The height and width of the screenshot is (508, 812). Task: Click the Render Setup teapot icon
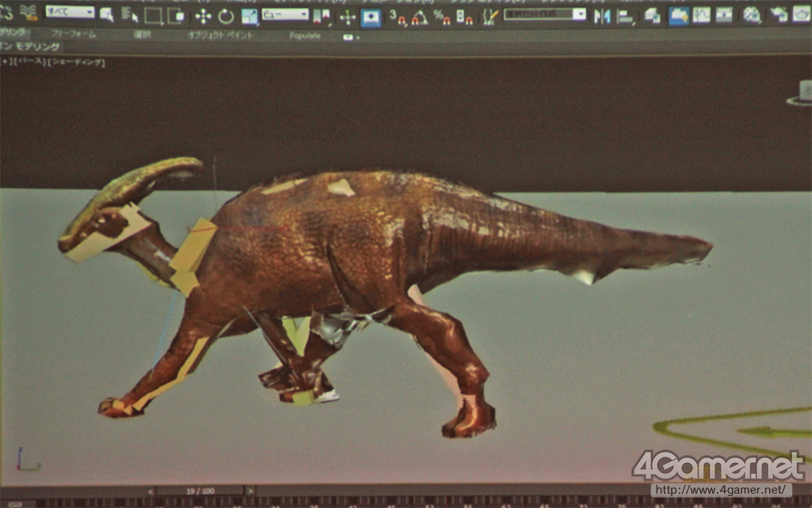[x=779, y=14]
